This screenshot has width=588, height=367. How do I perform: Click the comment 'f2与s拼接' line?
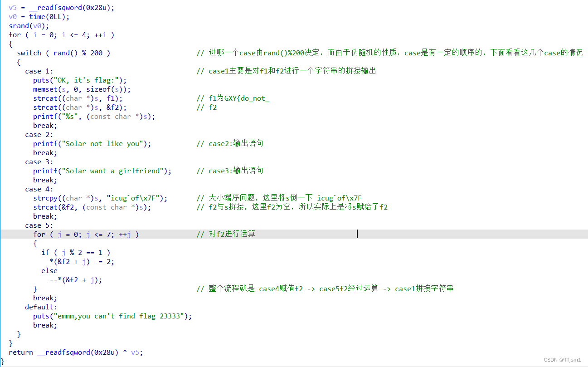(292, 207)
